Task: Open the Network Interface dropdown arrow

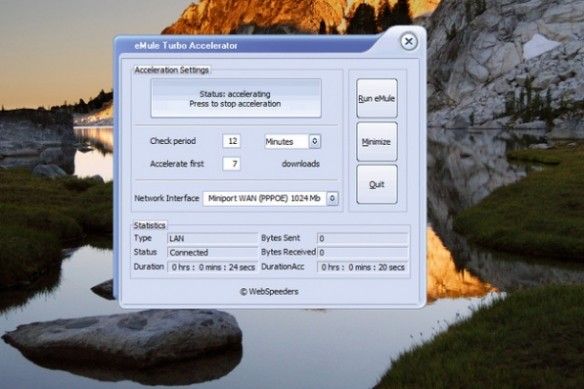Action: click(x=332, y=199)
